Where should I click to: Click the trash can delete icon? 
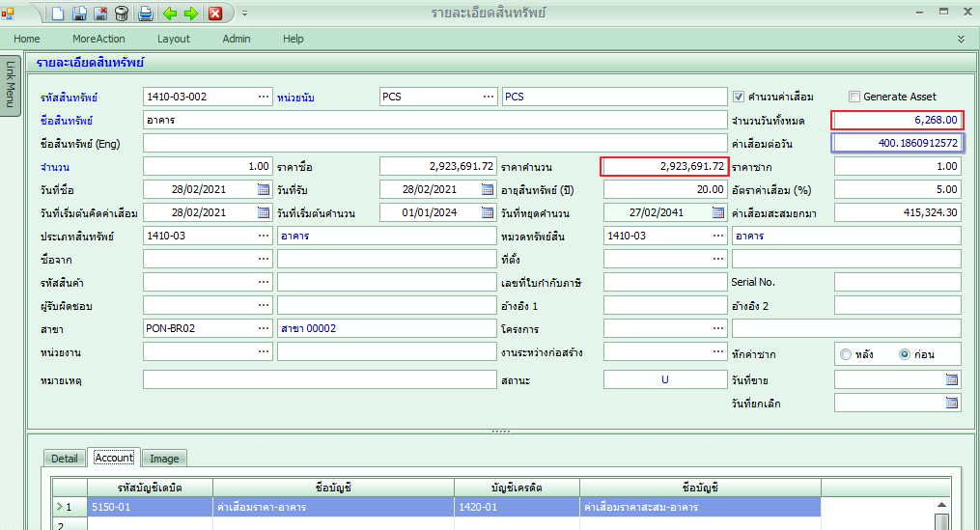point(122,14)
